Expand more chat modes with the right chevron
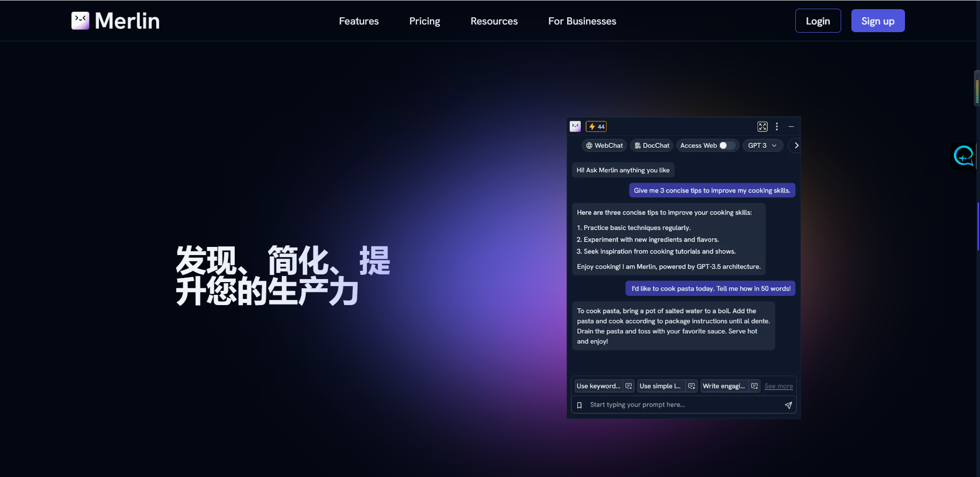 click(795, 145)
